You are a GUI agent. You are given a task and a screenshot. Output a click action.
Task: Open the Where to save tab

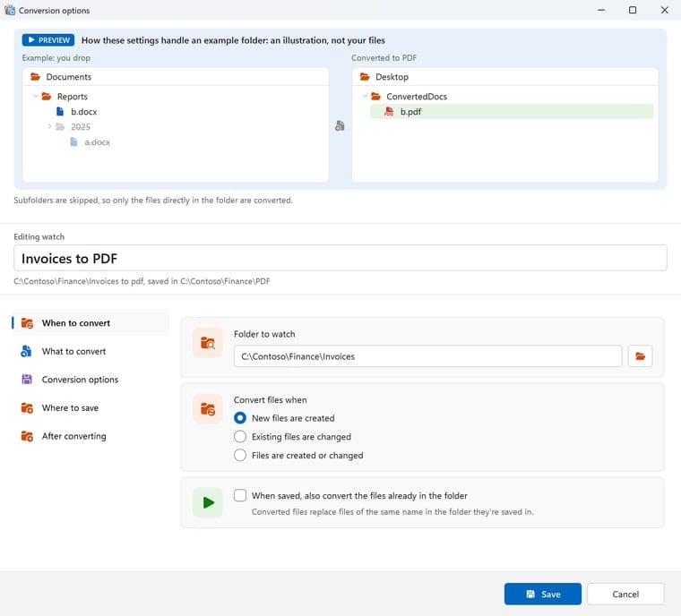pyautogui.click(x=90, y=407)
